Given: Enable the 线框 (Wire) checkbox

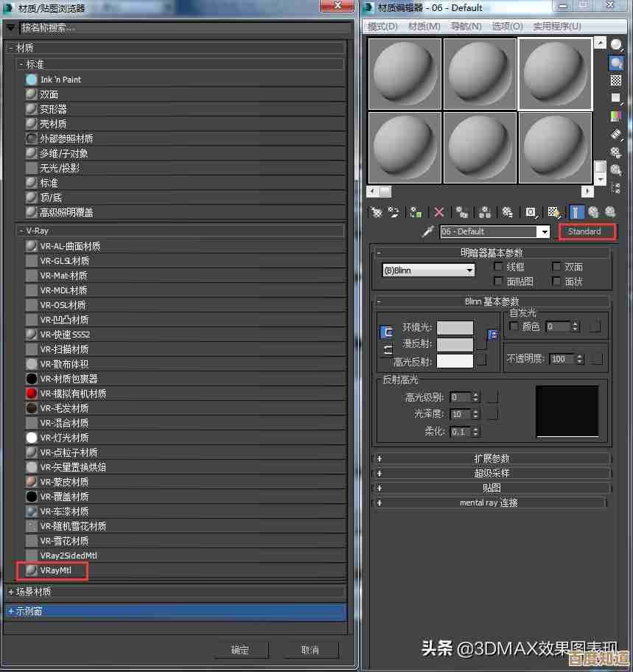Looking at the screenshot, I should (498, 267).
